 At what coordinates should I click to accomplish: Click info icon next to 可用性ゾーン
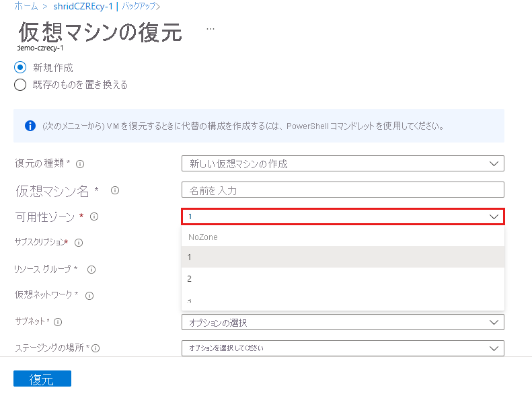pyautogui.click(x=94, y=216)
